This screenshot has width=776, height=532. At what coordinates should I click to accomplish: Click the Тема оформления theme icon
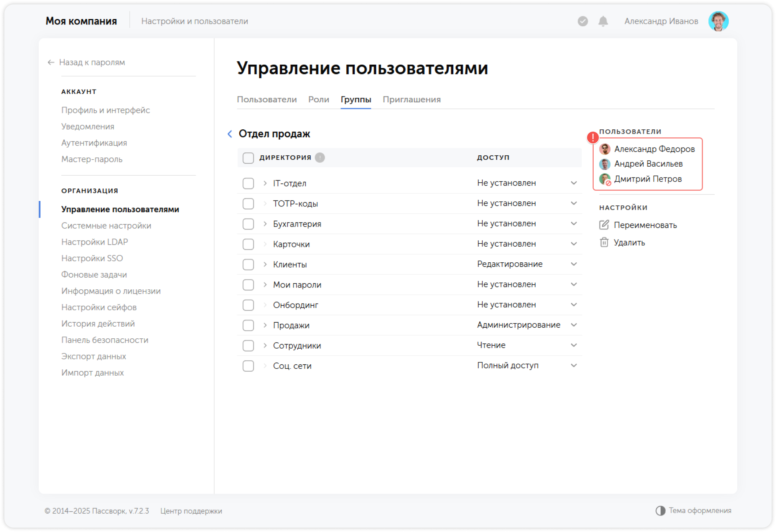pyautogui.click(x=660, y=510)
